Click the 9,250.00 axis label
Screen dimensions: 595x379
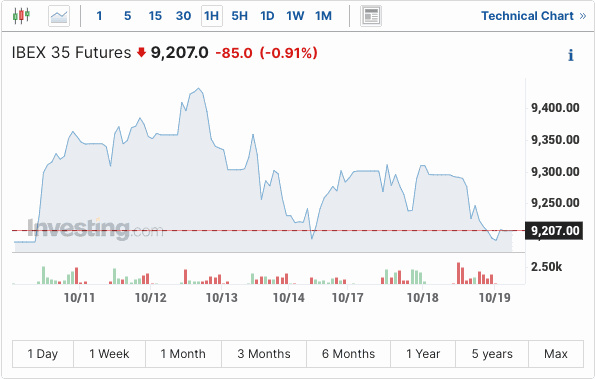[555, 203]
